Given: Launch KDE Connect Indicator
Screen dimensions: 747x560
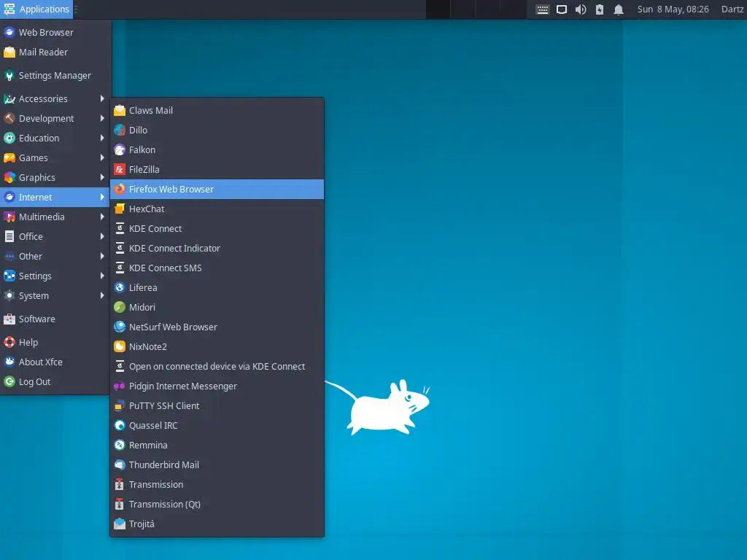Looking at the screenshot, I should pos(217,248).
